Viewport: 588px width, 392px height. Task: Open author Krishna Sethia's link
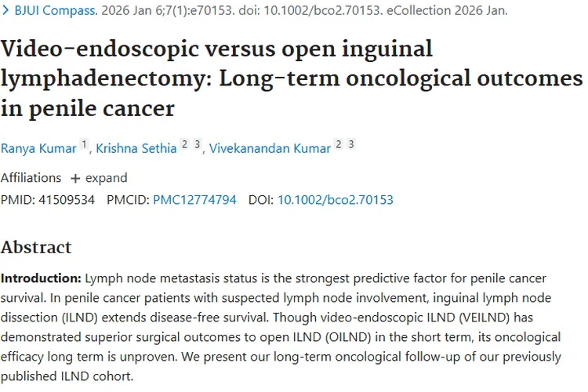pyautogui.click(x=136, y=148)
